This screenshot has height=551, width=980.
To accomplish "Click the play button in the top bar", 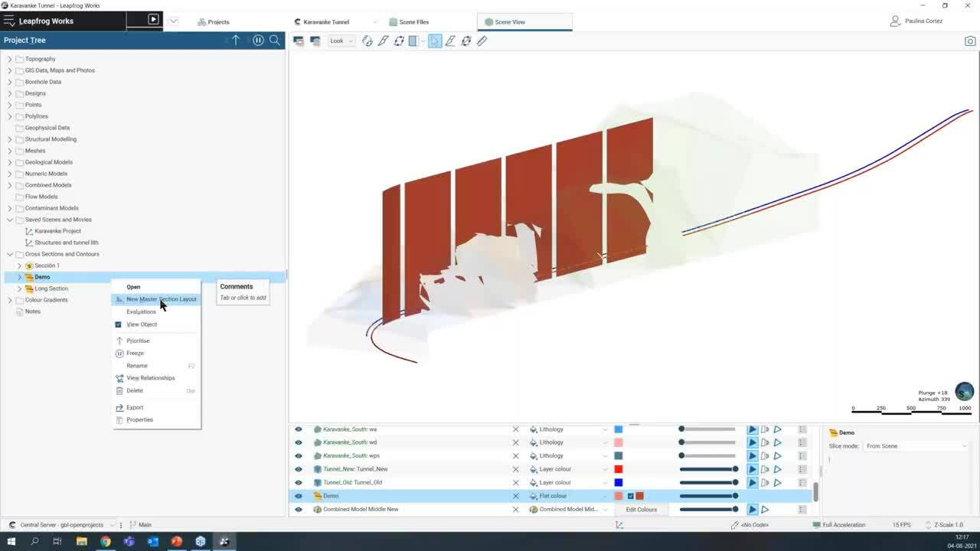I will pyautogui.click(x=153, y=20).
